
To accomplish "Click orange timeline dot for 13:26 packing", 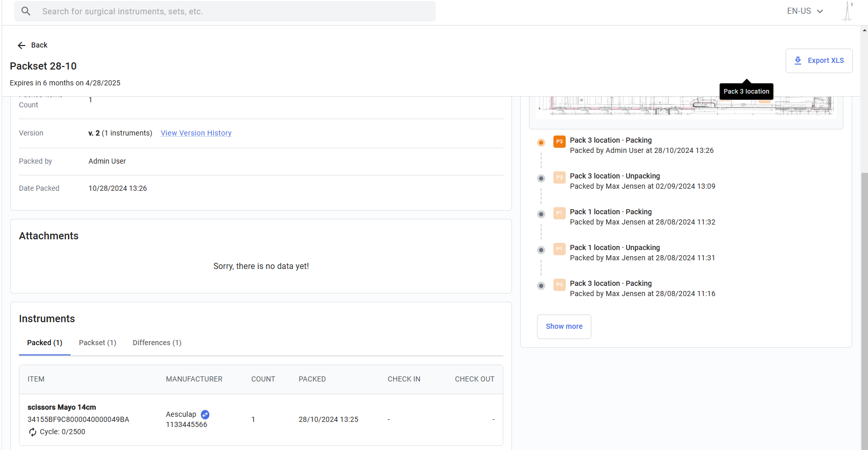I will (x=541, y=143).
